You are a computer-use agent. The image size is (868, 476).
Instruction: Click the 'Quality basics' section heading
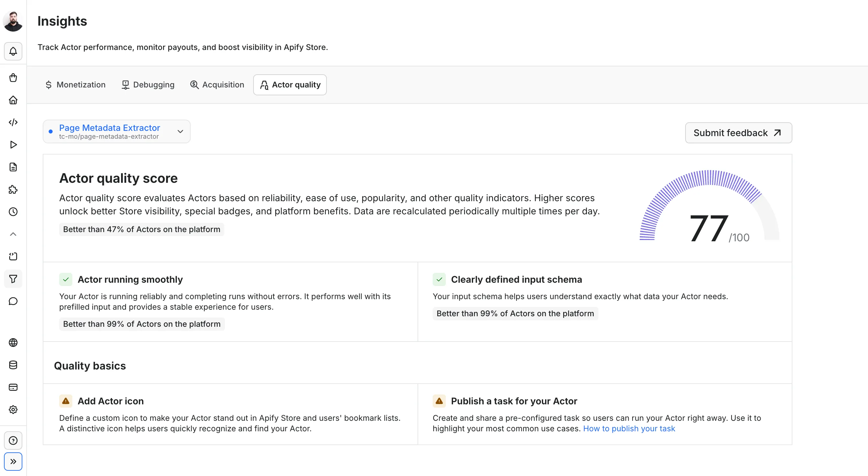point(90,366)
